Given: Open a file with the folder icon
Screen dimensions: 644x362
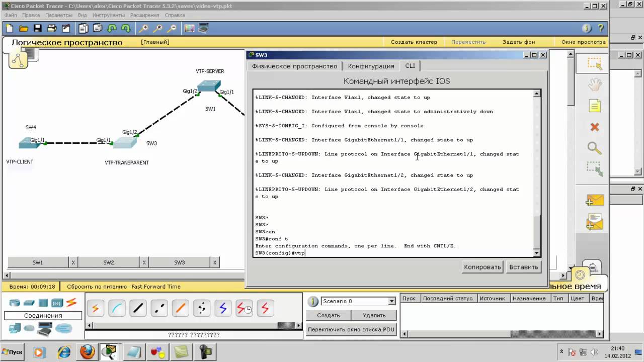Looking at the screenshot, I should pos(23,28).
